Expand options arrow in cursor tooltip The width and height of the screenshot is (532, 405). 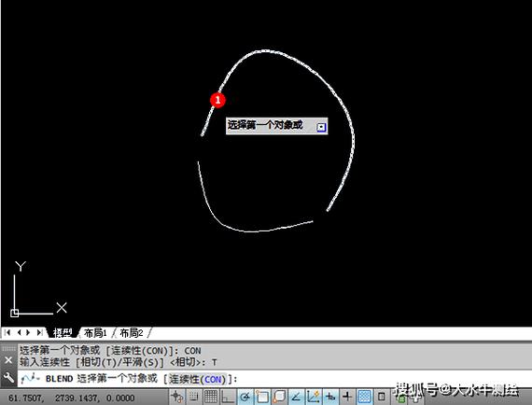[x=321, y=127]
